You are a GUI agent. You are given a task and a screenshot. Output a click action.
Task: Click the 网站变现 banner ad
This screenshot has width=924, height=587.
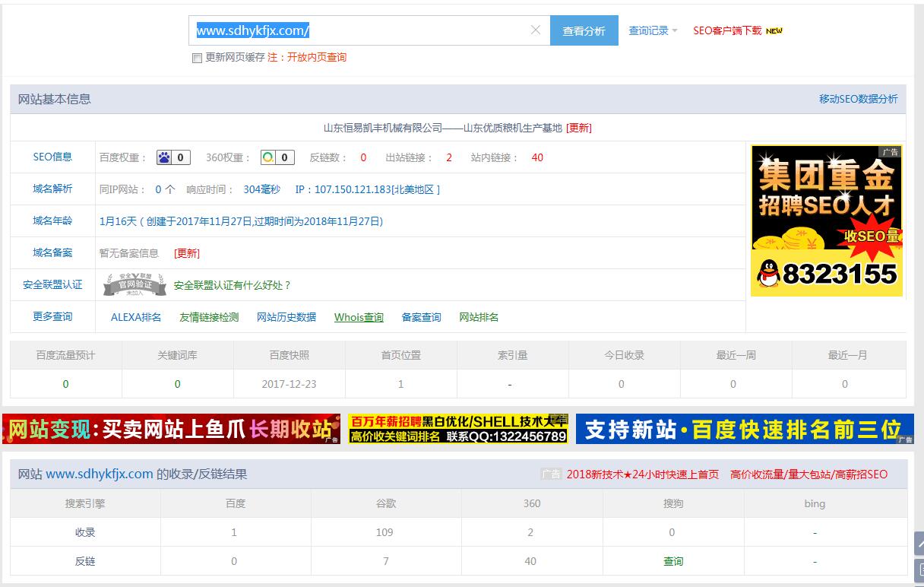click(x=171, y=430)
